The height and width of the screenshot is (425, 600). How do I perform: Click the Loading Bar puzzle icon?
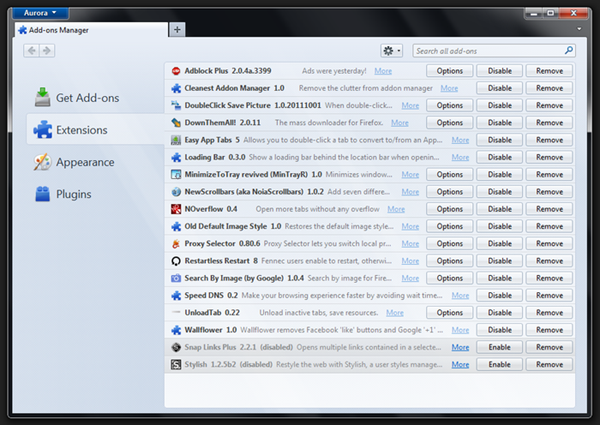pyautogui.click(x=176, y=157)
